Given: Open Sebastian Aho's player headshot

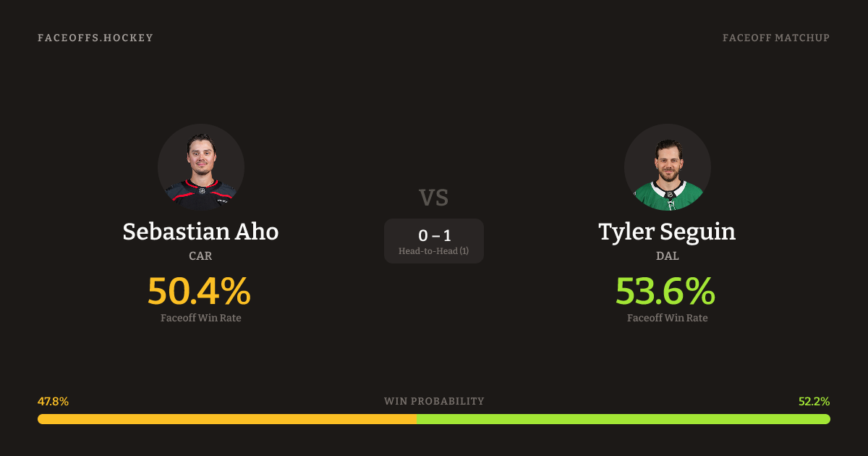Looking at the screenshot, I should click(x=201, y=167).
